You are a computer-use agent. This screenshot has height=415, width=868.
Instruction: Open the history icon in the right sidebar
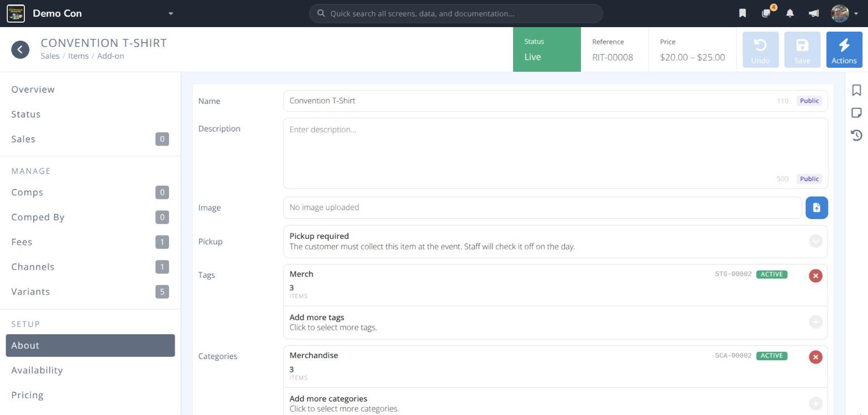(857, 135)
